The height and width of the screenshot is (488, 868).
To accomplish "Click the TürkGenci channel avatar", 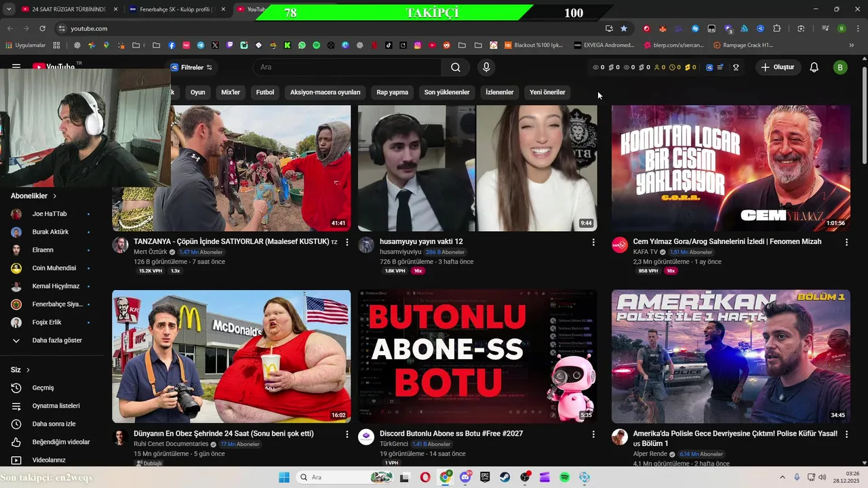I will tap(366, 436).
